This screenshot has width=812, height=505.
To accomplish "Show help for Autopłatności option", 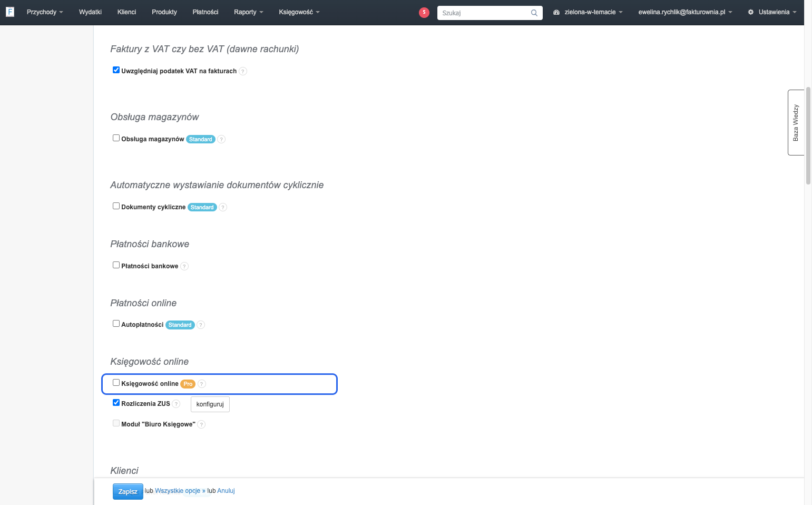I will click(x=201, y=325).
